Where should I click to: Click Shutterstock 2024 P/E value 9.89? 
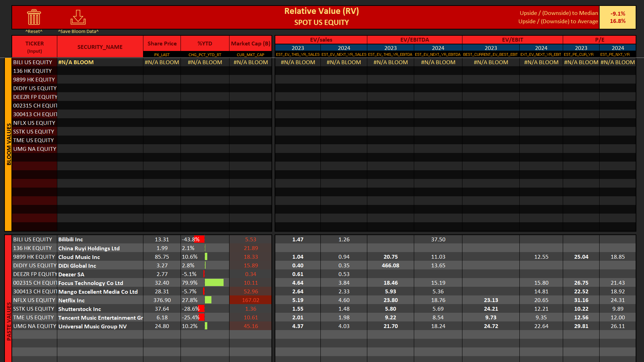click(x=618, y=309)
